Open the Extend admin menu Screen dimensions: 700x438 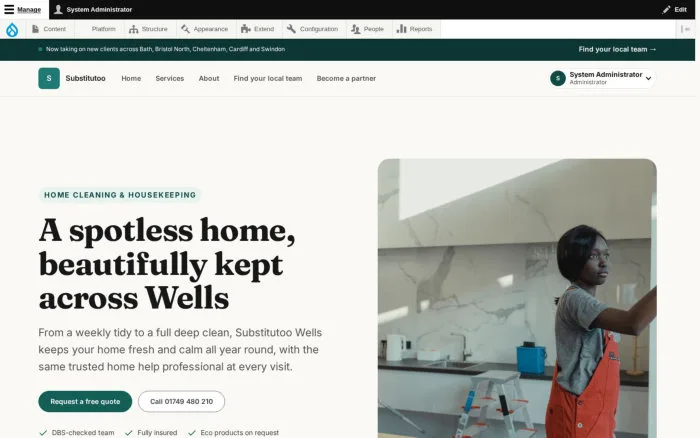click(258, 29)
